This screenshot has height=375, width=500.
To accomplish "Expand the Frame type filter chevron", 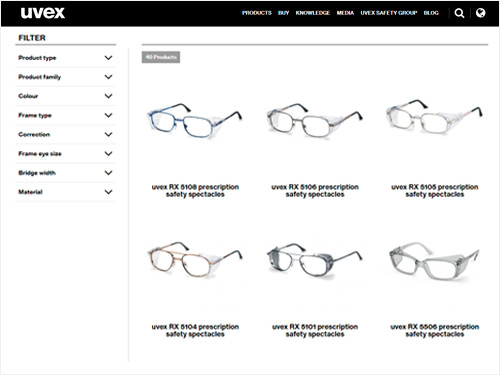I will [x=108, y=115].
